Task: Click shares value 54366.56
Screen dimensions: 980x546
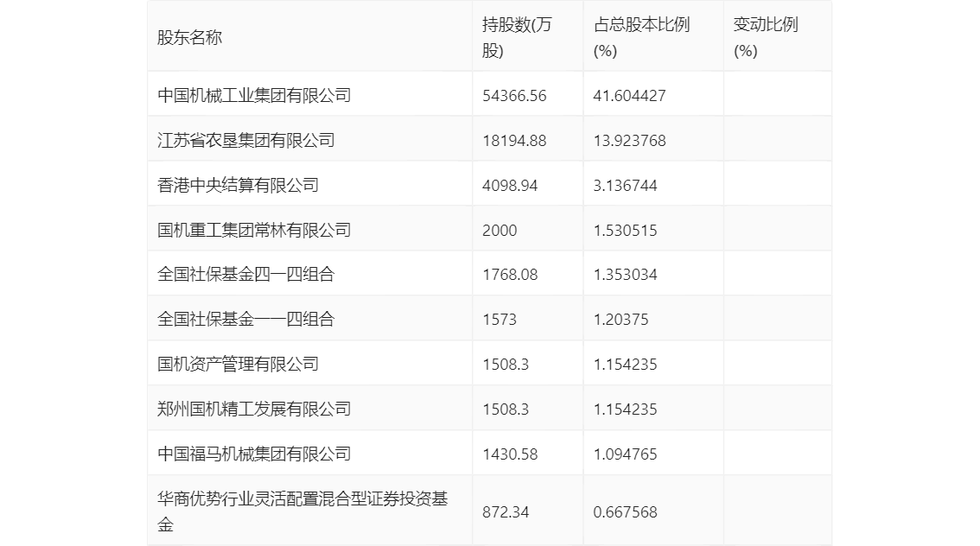Action: [514, 96]
